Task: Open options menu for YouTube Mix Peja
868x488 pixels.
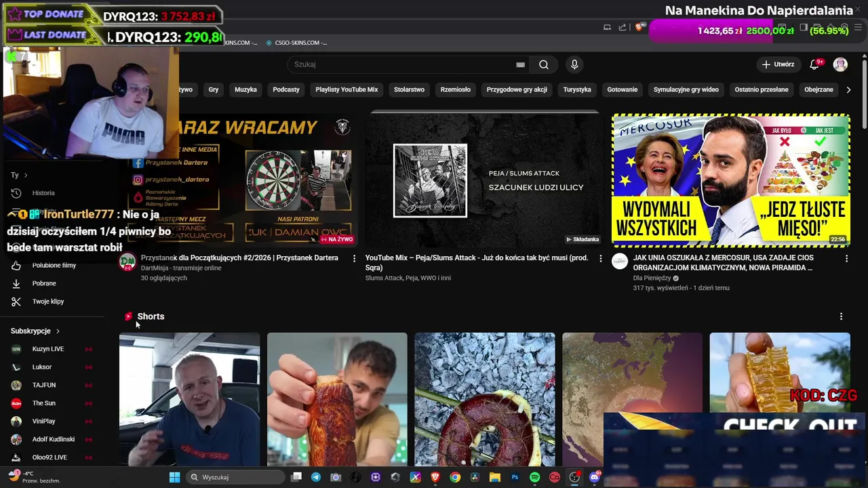Action: (x=600, y=258)
